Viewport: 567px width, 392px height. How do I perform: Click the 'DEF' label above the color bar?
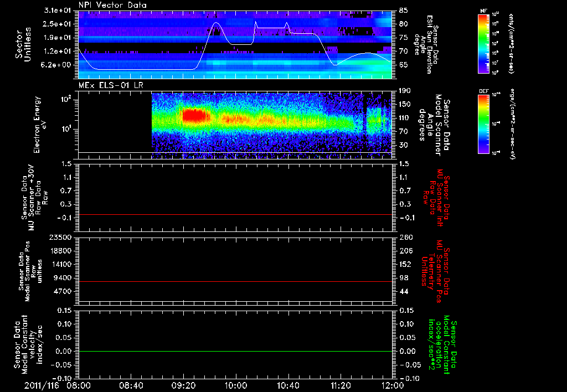pos(484,91)
